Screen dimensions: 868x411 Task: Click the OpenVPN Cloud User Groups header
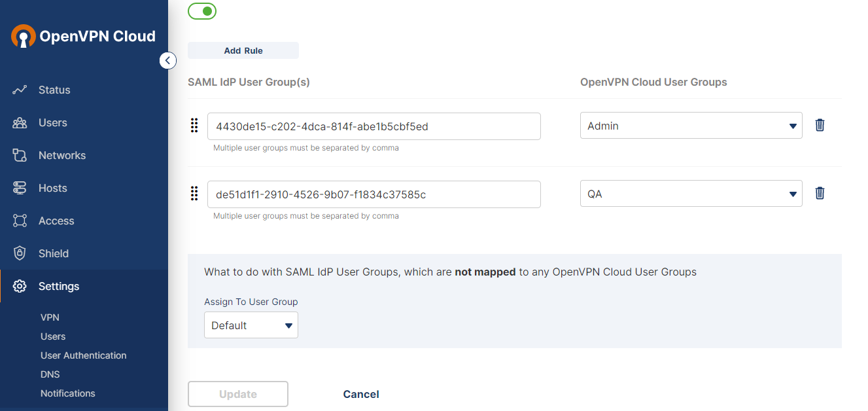point(653,82)
